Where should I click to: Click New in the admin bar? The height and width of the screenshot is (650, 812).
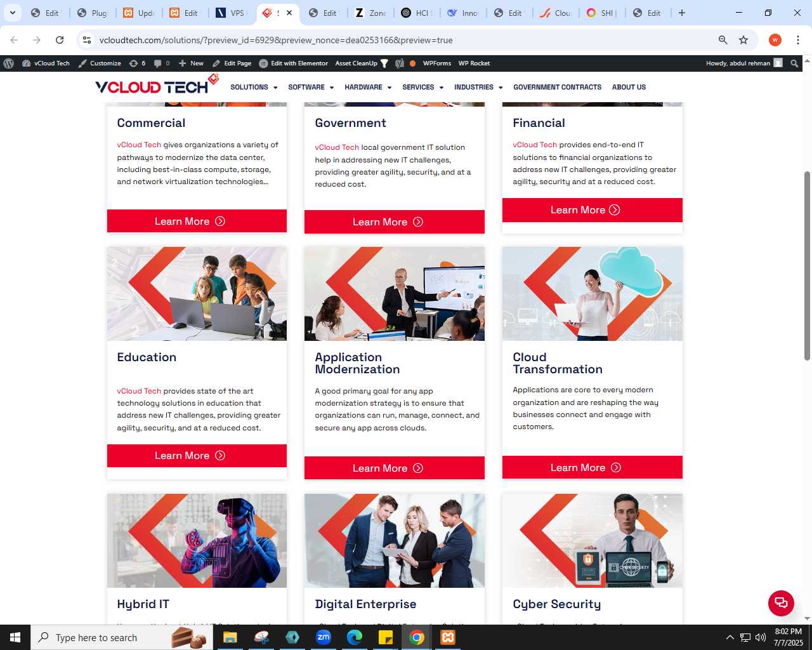pyautogui.click(x=191, y=63)
